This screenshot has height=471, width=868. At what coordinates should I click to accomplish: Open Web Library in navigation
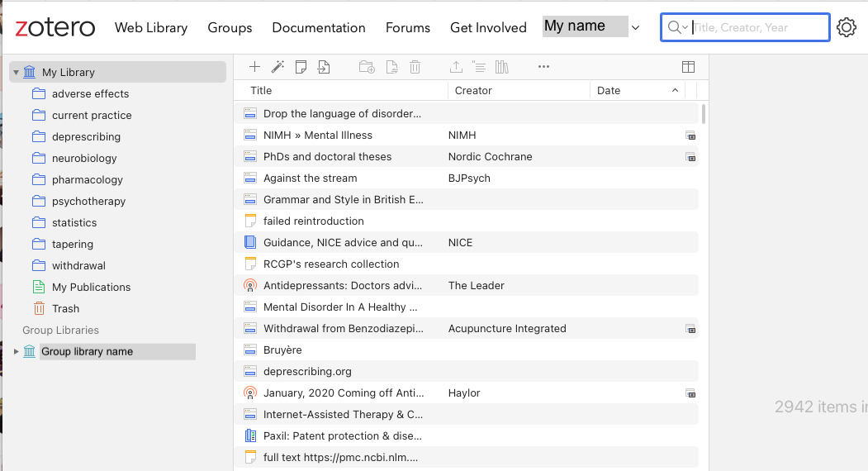coord(151,28)
